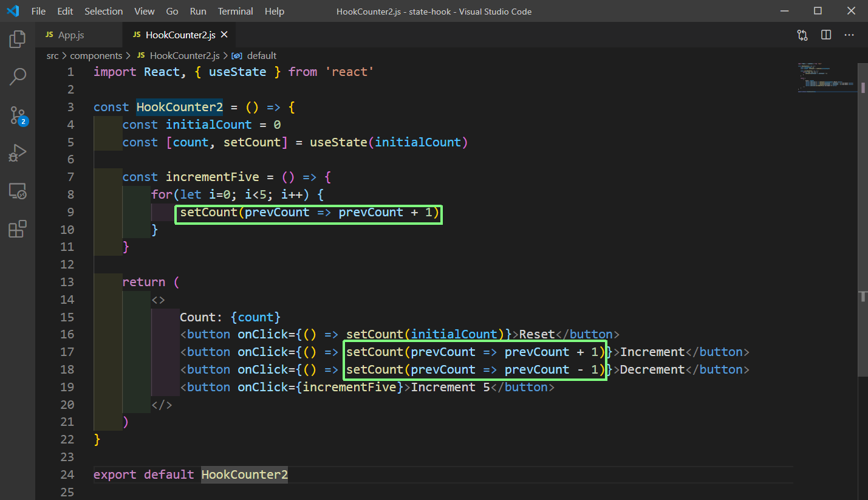The height and width of the screenshot is (500, 868).
Task: Click the src breadcrumb
Action: [x=53, y=55]
